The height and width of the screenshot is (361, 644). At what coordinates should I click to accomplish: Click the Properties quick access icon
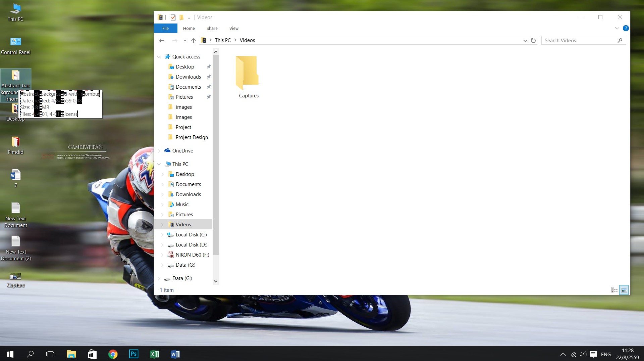pos(173,17)
